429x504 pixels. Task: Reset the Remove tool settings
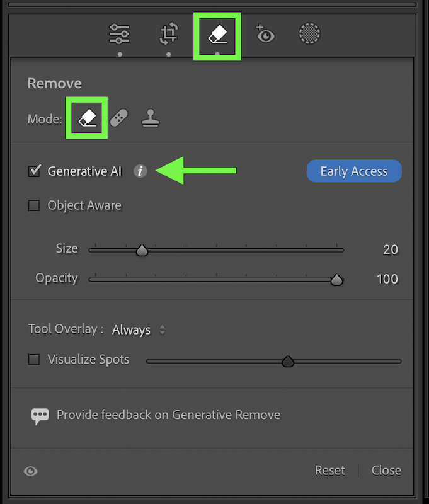(329, 471)
